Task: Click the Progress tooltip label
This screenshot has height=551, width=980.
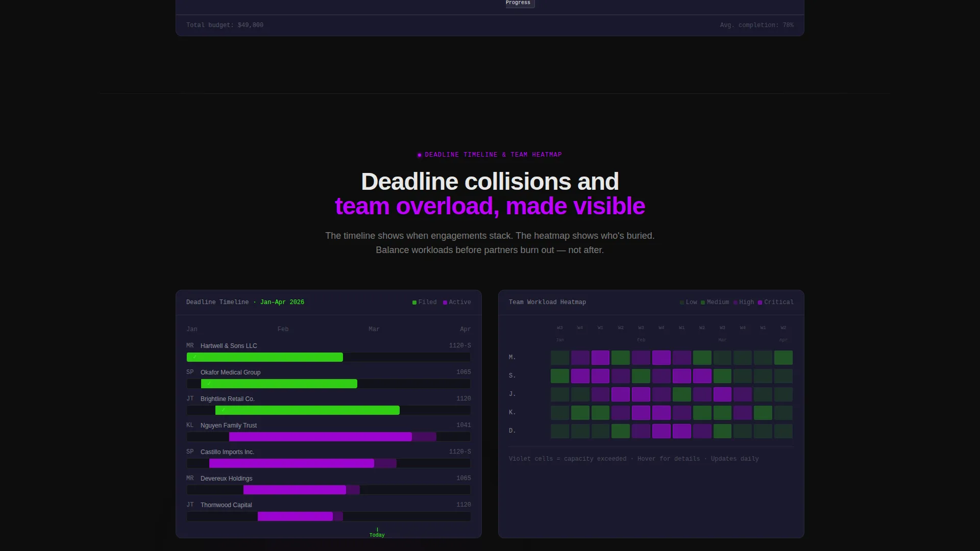Action: click(x=518, y=3)
